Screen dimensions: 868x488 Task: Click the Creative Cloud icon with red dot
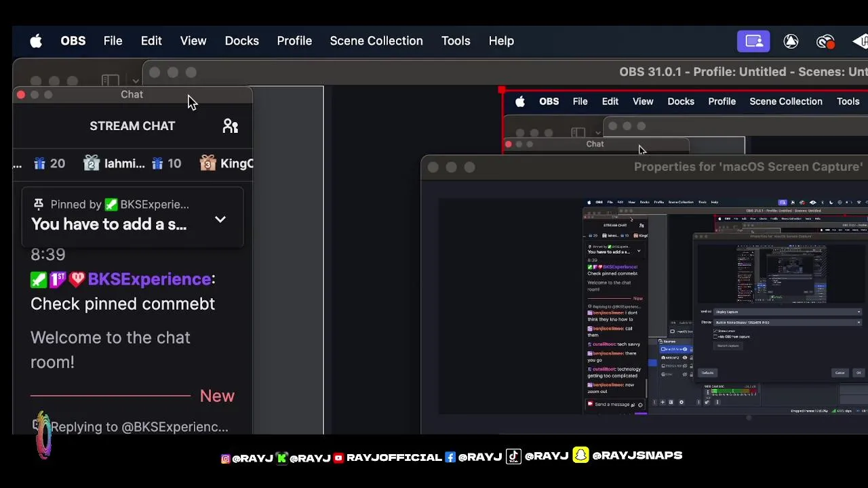coord(825,42)
